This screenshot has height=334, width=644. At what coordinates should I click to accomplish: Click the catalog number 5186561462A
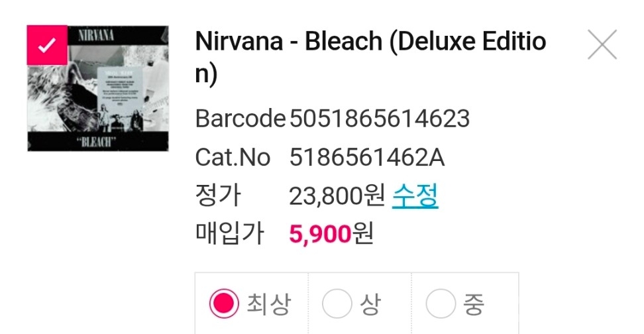point(367,158)
